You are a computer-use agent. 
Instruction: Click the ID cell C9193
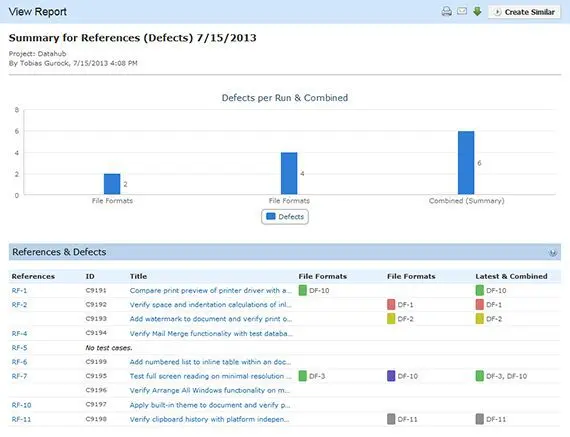[96, 318]
